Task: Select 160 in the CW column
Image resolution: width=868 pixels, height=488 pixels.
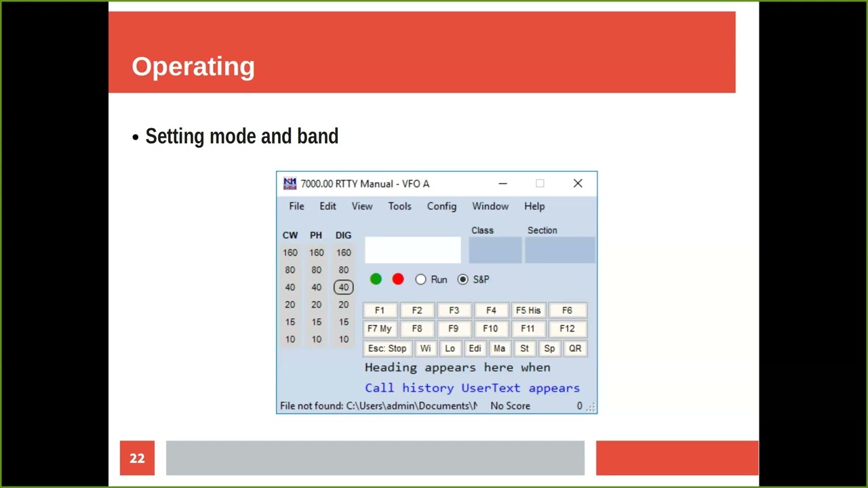Action: point(290,253)
